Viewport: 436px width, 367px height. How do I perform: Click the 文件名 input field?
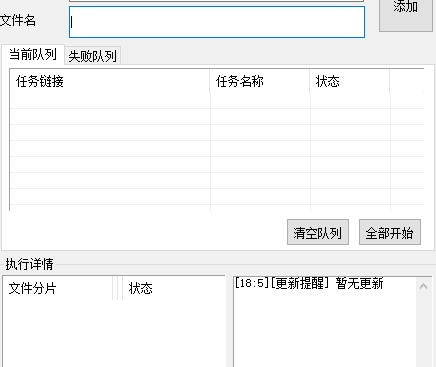[x=217, y=22]
